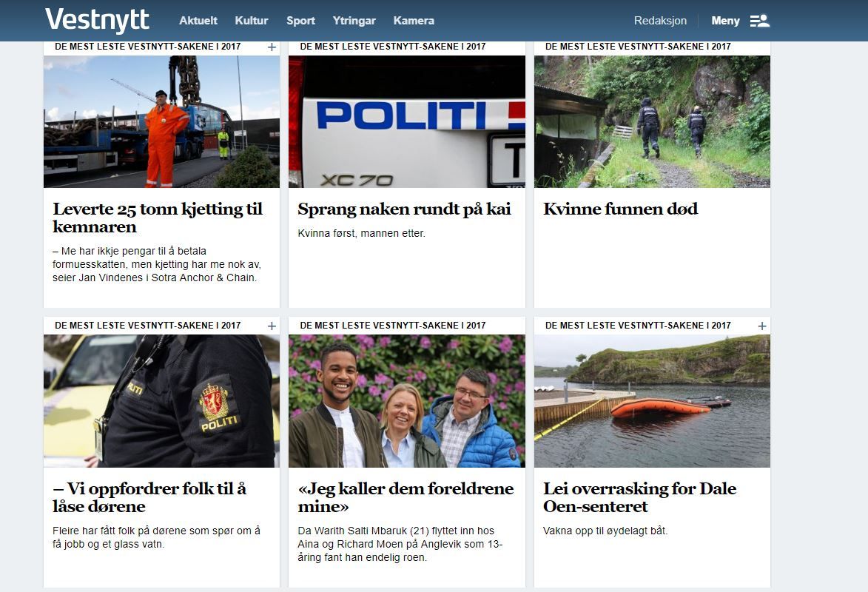Image resolution: width=868 pixels, height=592 pixels.
Task: Open the Meny button
Action: pos(725,21)
